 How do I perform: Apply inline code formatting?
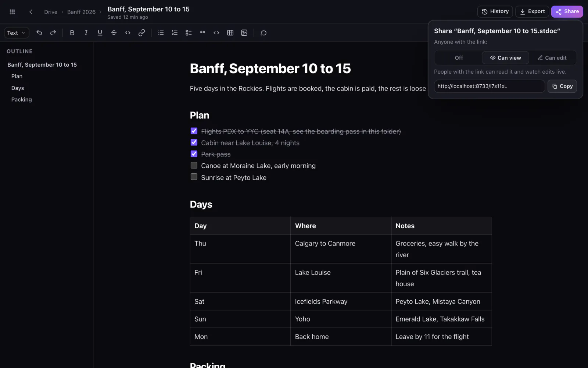pyautogui.click(x=128, y=33)
